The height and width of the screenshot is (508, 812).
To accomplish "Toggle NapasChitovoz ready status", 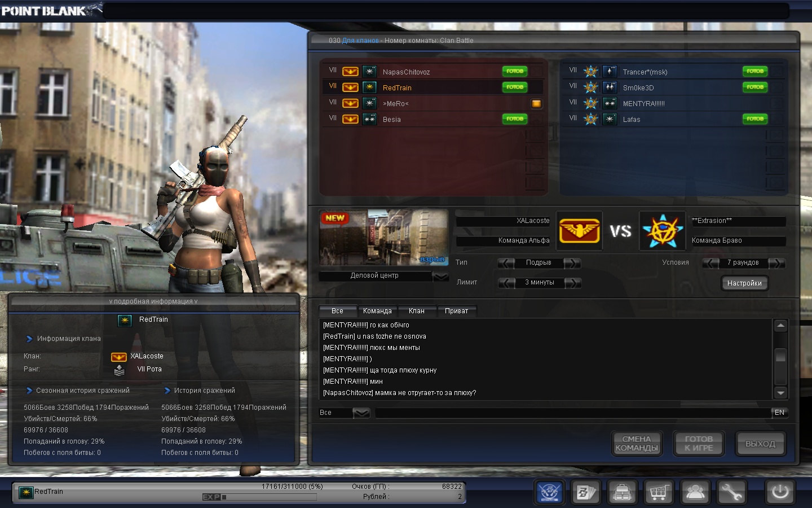I will coord(515,71).
